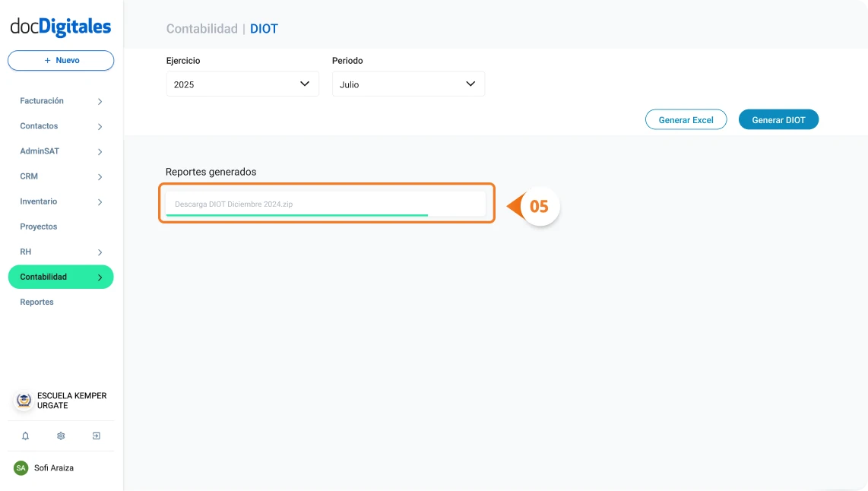Click the docDigitales logo
The height and width of the screenshot is (491, 868).
tap(59, 26)
